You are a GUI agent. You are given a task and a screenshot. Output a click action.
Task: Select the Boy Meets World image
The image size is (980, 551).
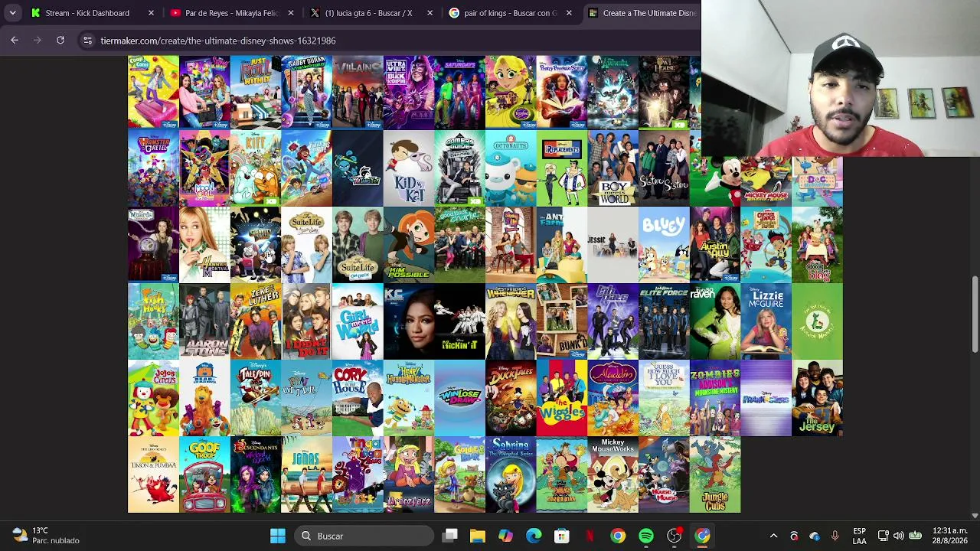[613, 168]
